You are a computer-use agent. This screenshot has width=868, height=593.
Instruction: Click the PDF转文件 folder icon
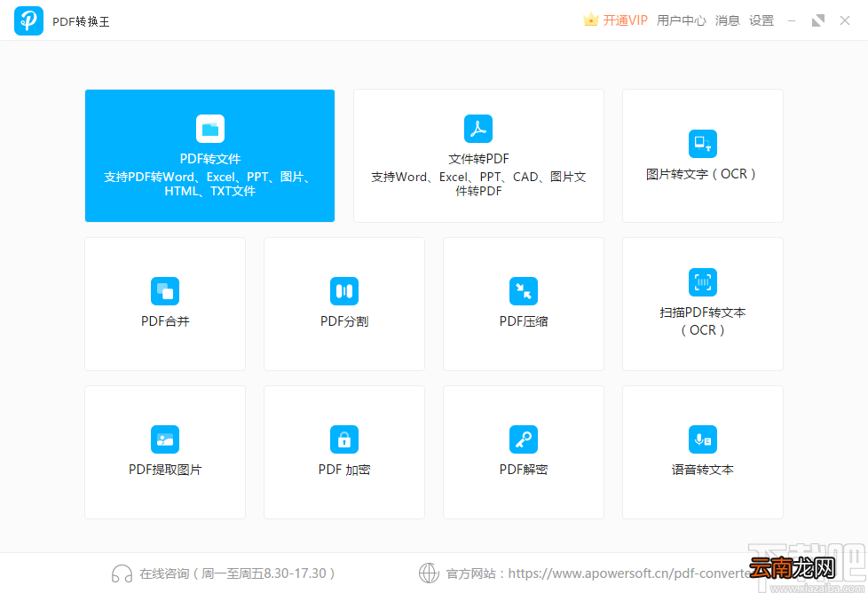[209, 129]
